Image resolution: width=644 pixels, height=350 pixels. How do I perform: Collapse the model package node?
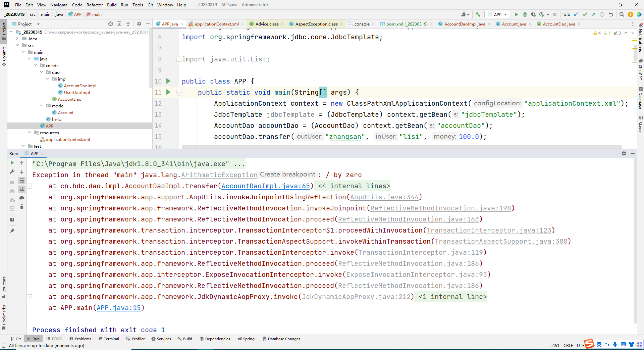point(41,106)
